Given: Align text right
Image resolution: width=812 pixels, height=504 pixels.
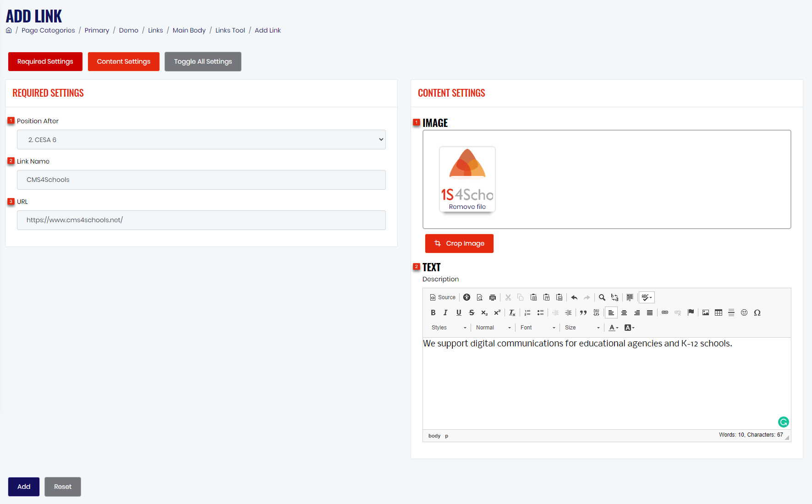Looking at the screenshot, I should click(x=637, y=312).
